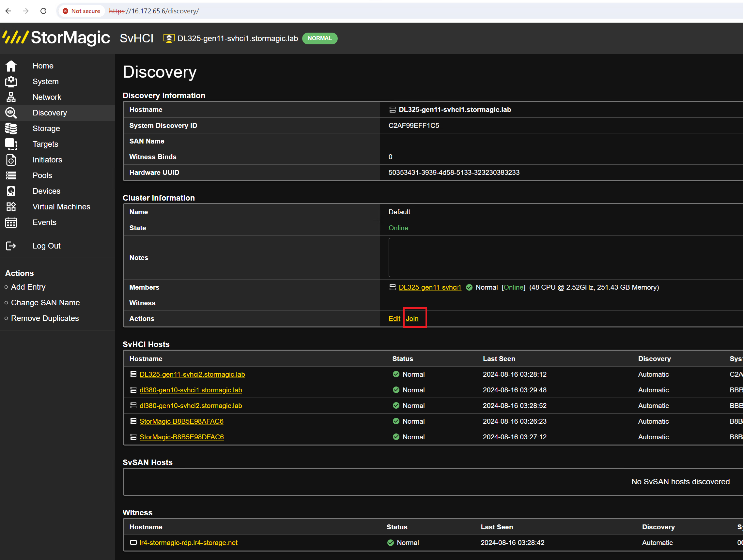Click the Change SAN Name action

point(45,302)
